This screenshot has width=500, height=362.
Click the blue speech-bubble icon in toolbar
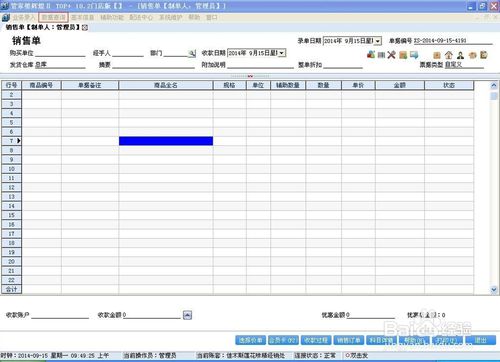[x=414, y=55]
